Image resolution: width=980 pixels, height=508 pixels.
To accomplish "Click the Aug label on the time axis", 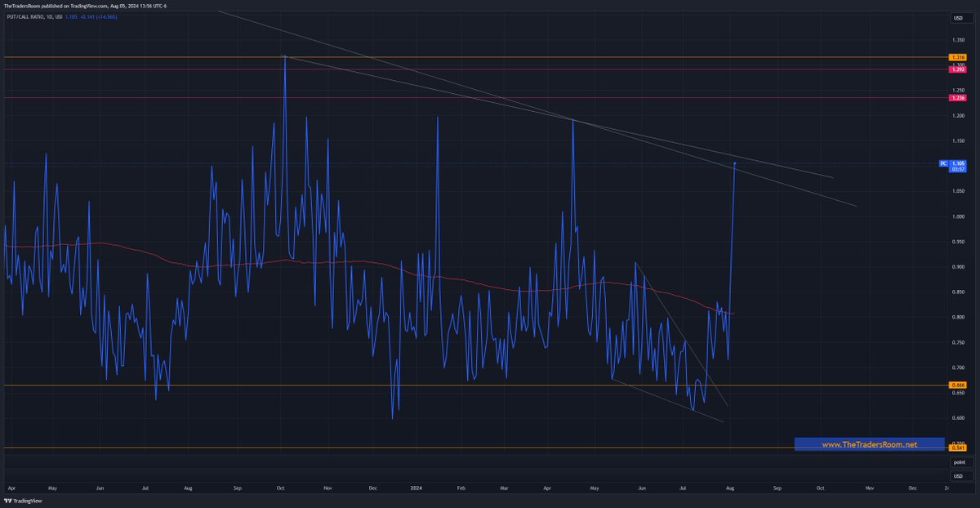I will [x=728, y=487].
